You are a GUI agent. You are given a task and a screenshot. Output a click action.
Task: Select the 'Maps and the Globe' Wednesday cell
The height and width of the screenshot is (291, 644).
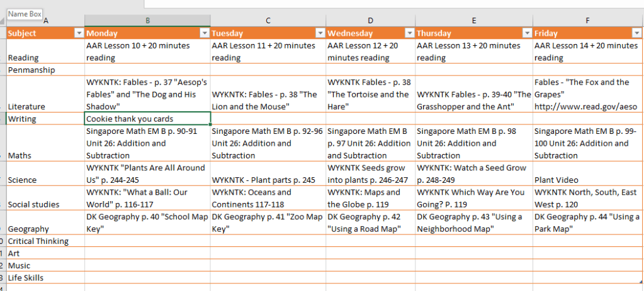[370, 199]
